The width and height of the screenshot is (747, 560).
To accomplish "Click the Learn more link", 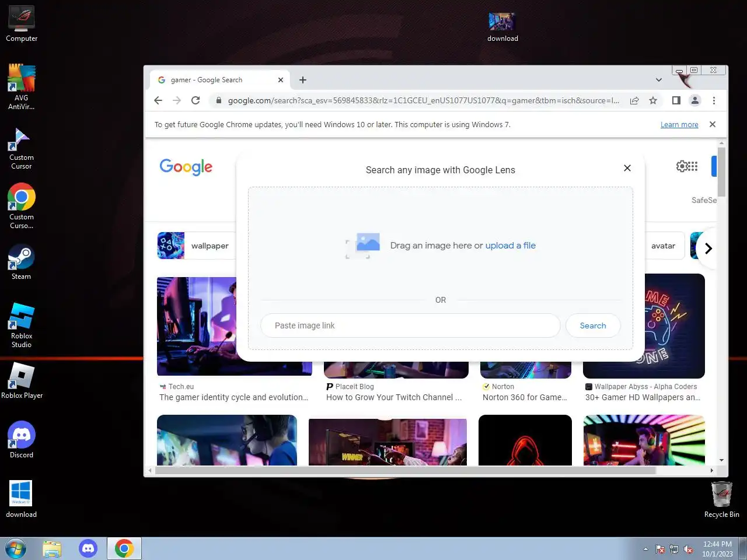I will pos(679,124).
